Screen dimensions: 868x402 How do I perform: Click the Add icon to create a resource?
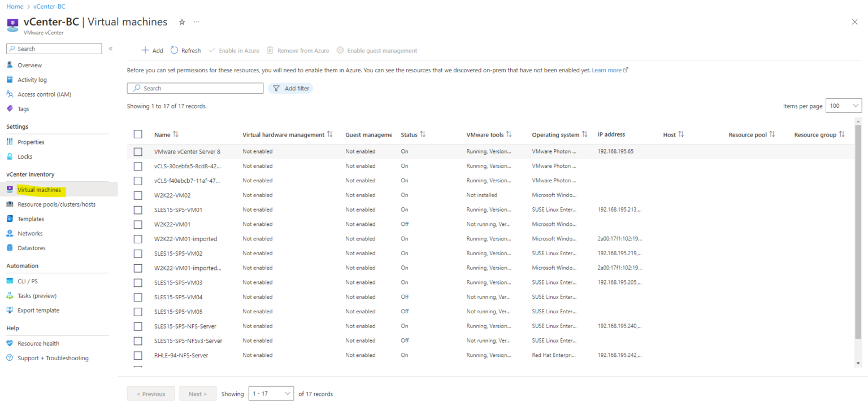pos(145,50)
